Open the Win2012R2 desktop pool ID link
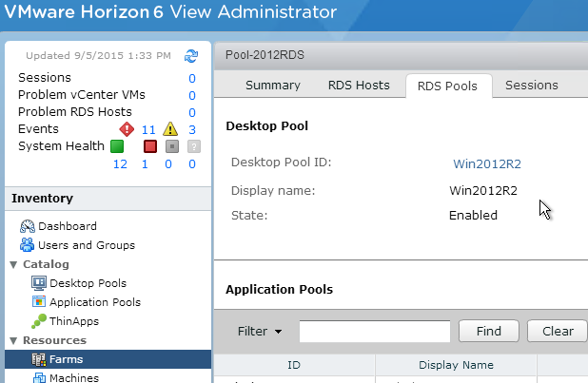The height and width of the screenshot is (383, 588). [487, 164]
